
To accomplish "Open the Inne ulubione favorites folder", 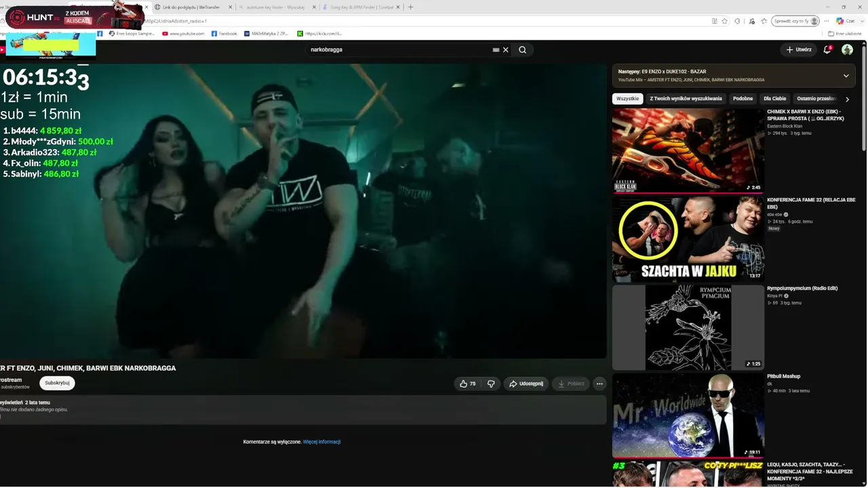I will point(845,33).
